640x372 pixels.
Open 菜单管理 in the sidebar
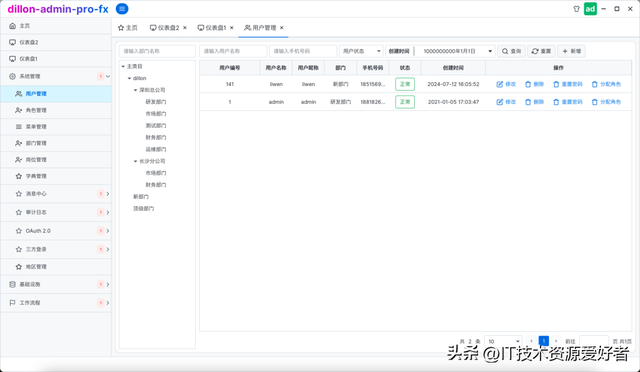tap(56, 127)
